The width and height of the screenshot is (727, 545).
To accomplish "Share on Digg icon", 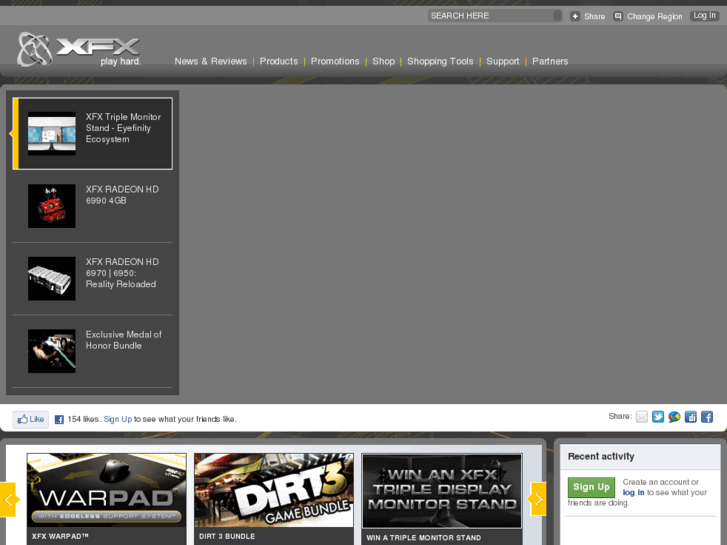I will [690, 417].
